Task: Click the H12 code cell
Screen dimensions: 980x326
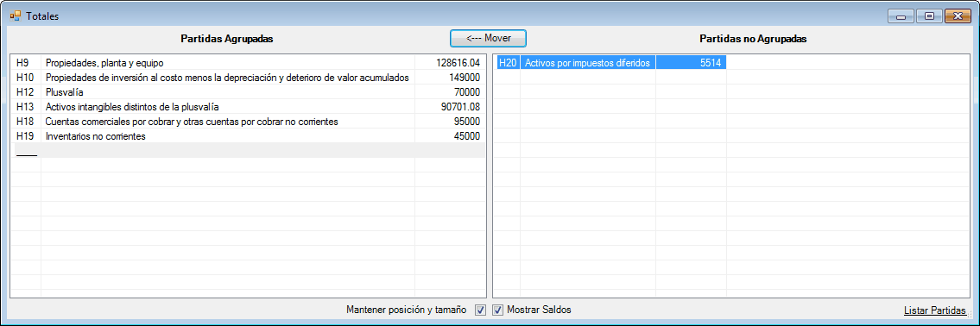Action: pyautogui.click(x=26, y=91)
